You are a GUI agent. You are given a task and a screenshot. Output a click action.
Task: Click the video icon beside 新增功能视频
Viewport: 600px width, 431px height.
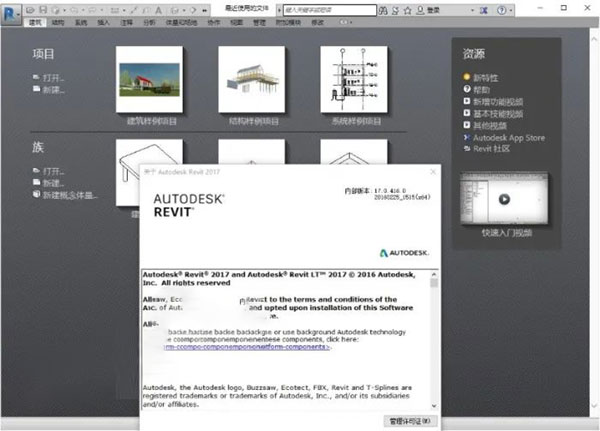click(466, 101)
